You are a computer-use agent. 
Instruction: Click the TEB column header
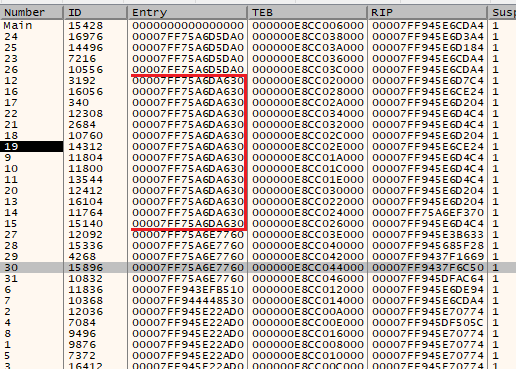point(307,13)
